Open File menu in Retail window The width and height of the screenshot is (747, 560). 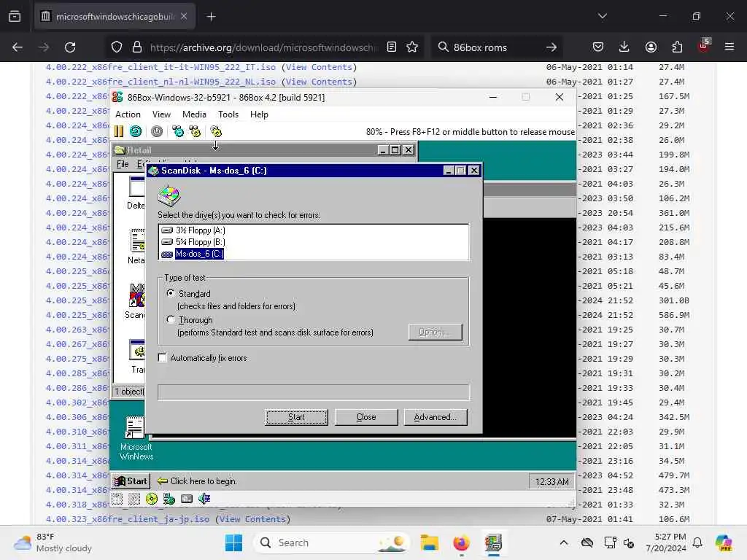click(123, 164)
